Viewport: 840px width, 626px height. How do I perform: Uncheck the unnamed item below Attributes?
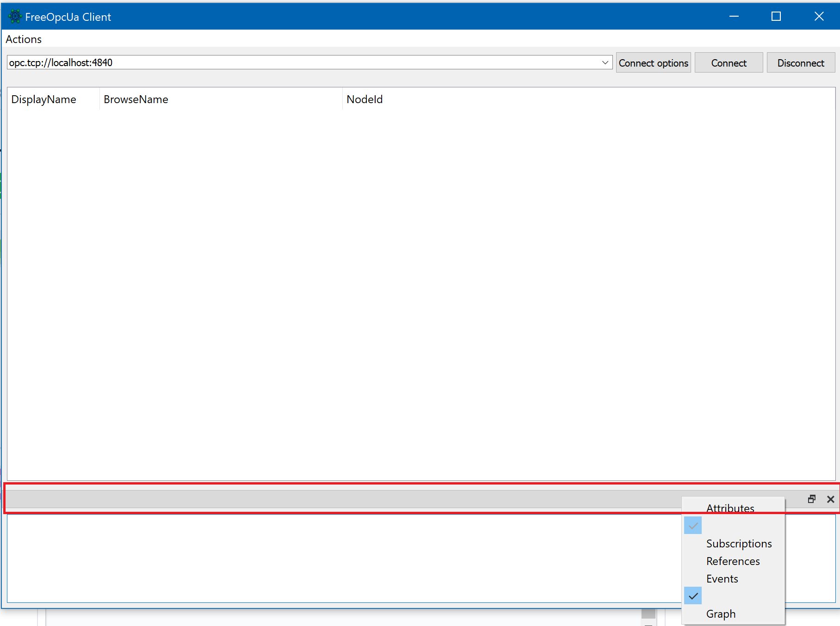click(x=693, y=526)
